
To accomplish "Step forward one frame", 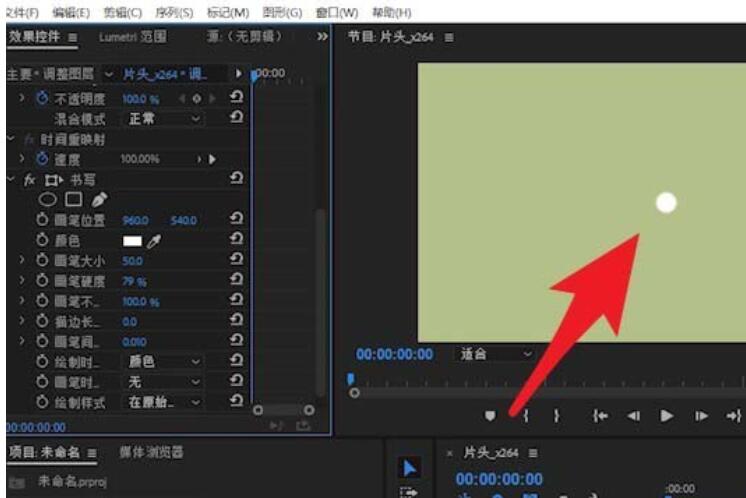I will [x=701, y=416].
